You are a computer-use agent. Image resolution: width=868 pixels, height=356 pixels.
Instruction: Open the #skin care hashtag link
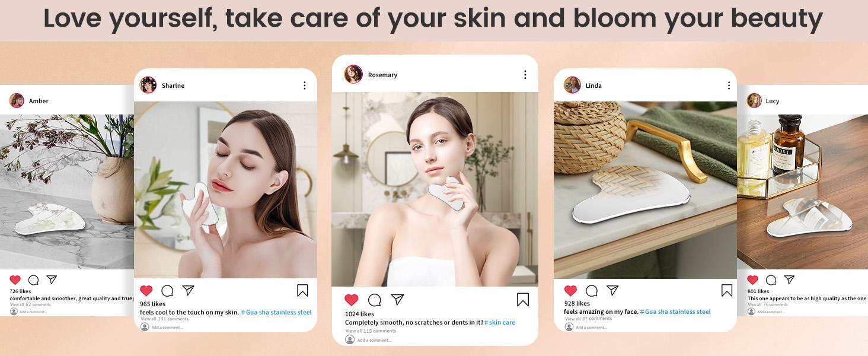tap(500, 322)
